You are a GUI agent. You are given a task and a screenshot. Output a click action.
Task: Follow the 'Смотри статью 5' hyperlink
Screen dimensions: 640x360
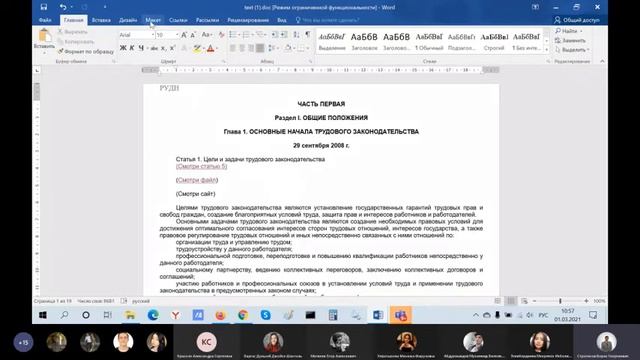[x=202, y=166]
